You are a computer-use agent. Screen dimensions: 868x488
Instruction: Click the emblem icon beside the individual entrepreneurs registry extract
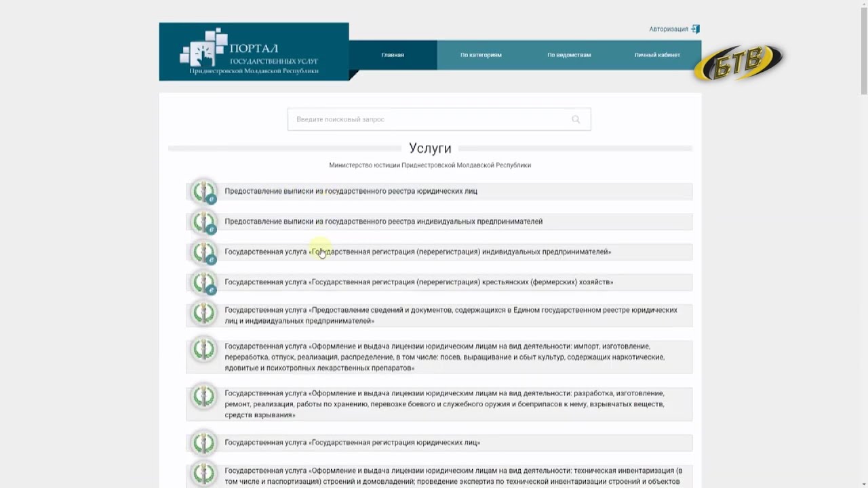203,222
